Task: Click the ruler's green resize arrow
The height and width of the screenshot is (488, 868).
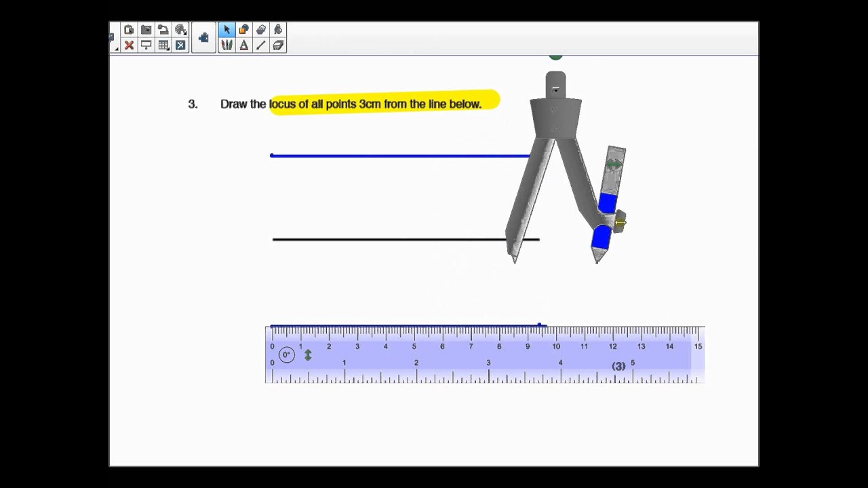Action: (308, 354)
